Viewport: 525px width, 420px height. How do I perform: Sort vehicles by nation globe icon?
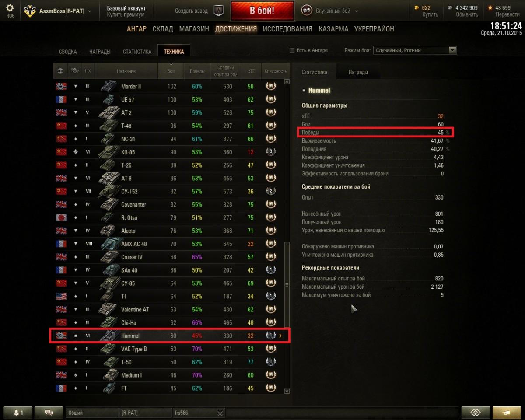(x=60, y=71)
